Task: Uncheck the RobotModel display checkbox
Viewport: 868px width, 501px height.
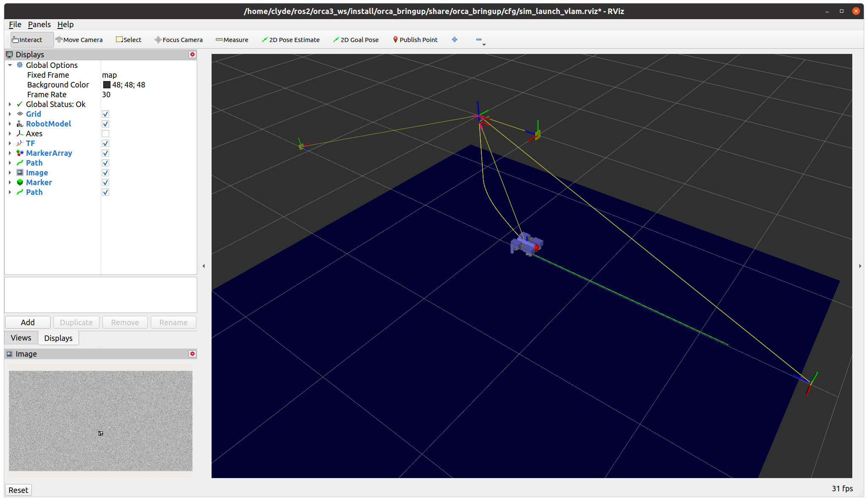Action: (106, 124)
